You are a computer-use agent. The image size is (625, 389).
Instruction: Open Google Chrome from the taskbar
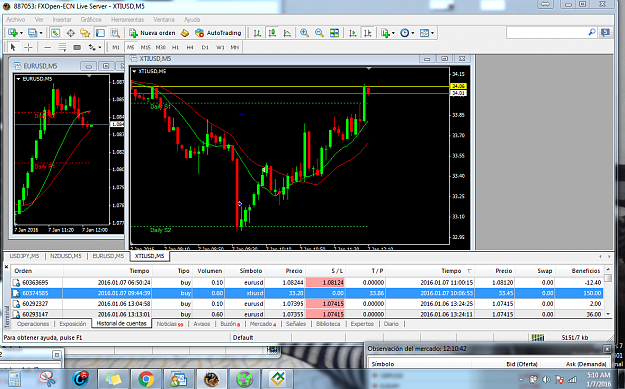point(146,379)
